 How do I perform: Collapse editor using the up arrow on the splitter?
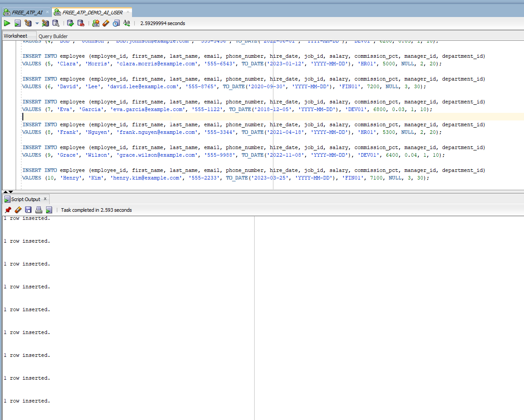point(5,192)
